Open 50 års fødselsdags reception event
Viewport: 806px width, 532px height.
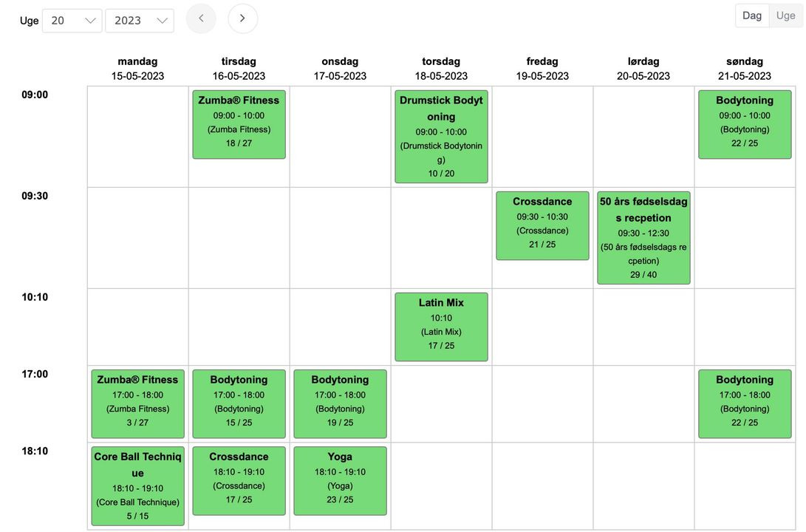643,238
